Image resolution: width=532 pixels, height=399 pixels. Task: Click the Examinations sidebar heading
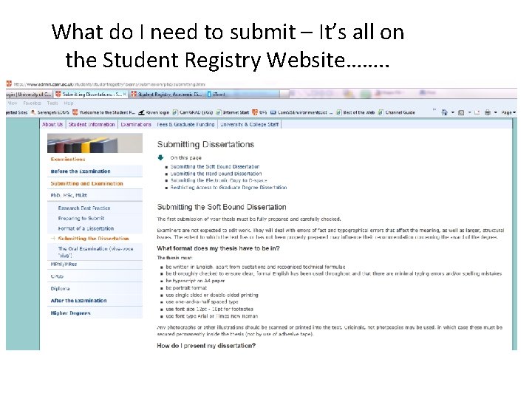pos(68,159)
